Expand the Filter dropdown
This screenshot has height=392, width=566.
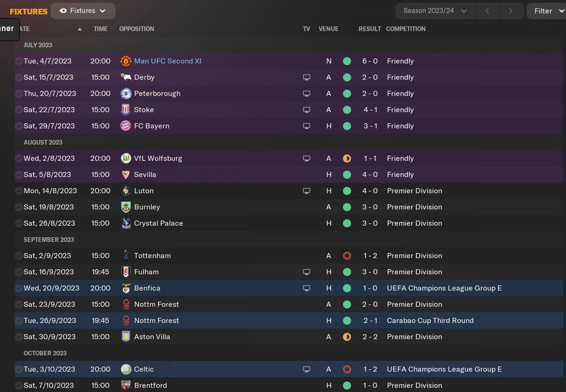[x=547, y=11]
